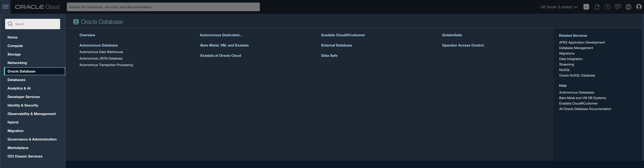The height and width of the screenshot is (168, 644).
Task: Select Compute in the navigation menu
Action: coord(15,46)
